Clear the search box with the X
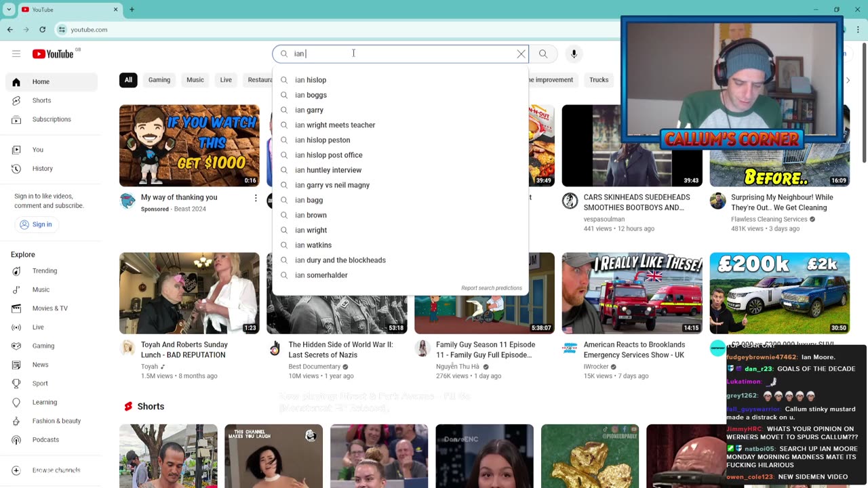This screenshot has height=488, width=868. [521, 54]
